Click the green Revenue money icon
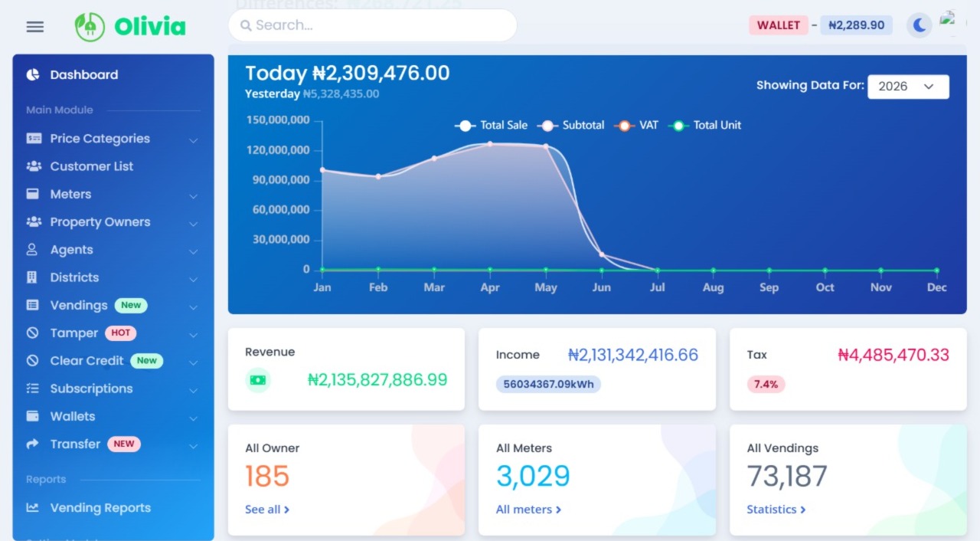 tap(258, 379)
